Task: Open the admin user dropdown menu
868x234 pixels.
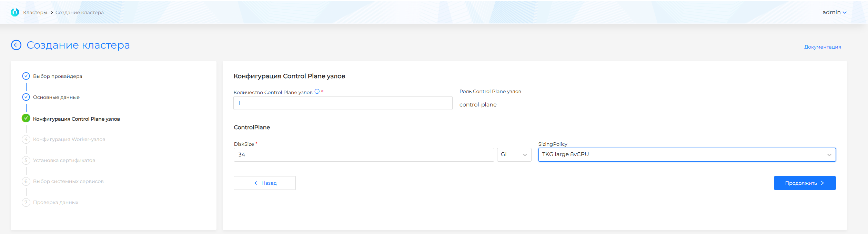Action: 834,12
